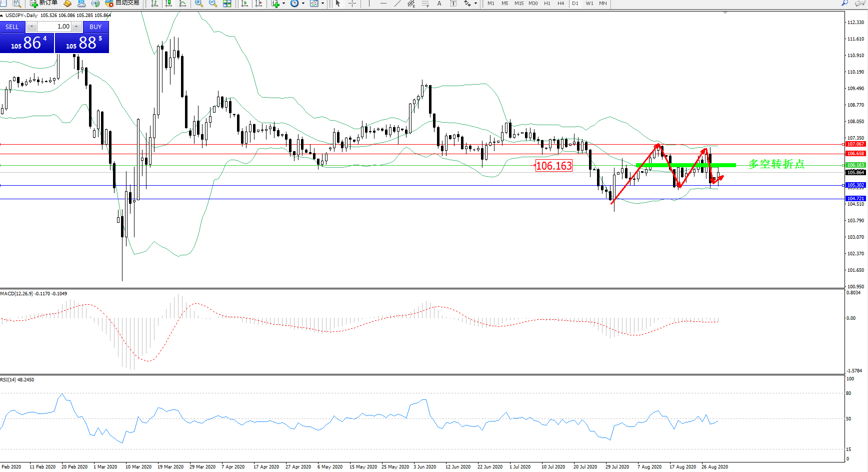Click the Zoom In magnifier icon
The width and height of the screenshot is (868, 472).
click(x=199, y=4)
